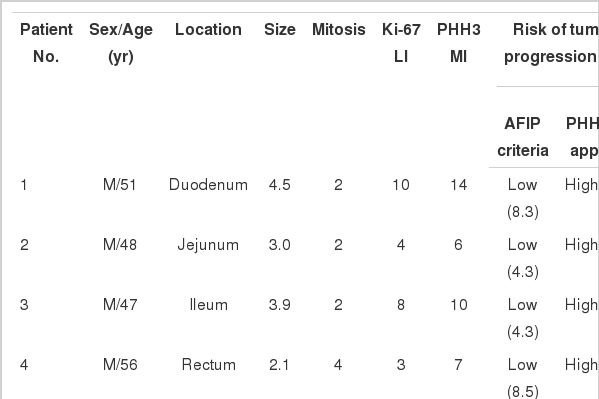This screenshot has height=399, width=599.
Task: Click the Patient No. column header
Action: [x=46, y=43]
